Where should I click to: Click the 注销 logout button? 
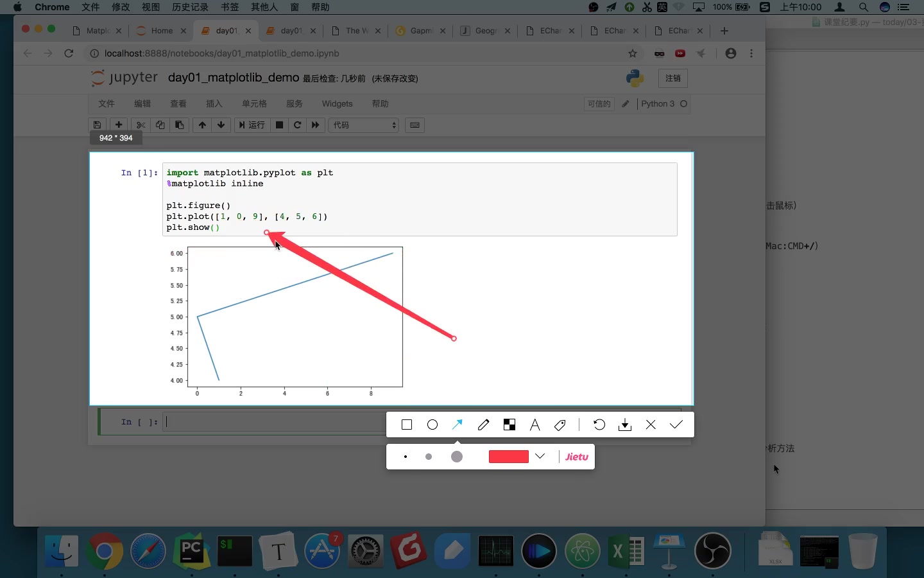click(x=672, y=78)
